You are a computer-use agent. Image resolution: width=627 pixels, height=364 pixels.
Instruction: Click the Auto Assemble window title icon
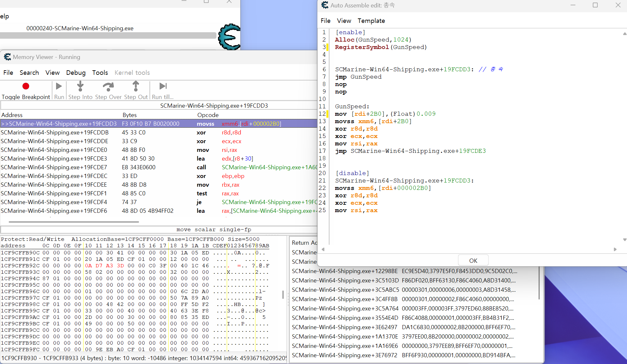pos(325,5)
